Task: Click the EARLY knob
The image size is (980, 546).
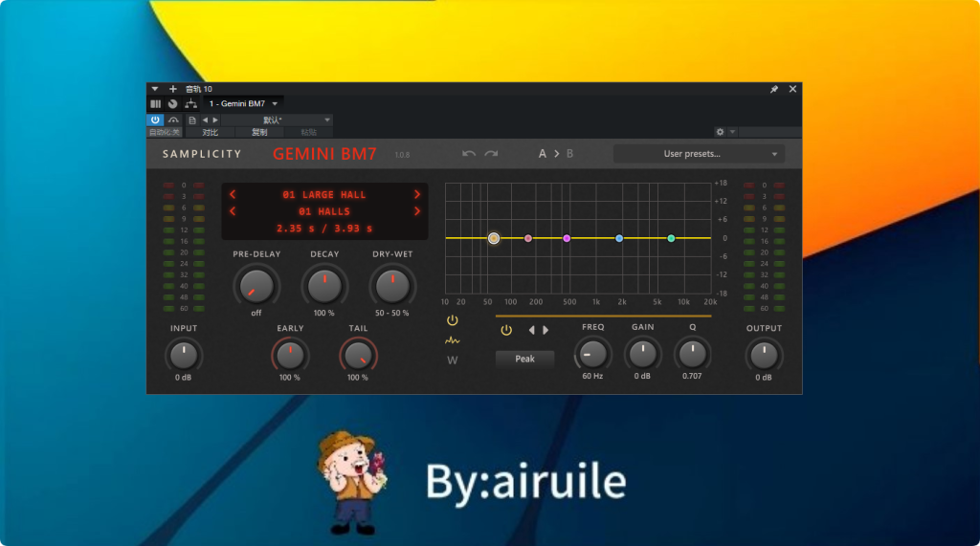Action: [x=290, y=355]
